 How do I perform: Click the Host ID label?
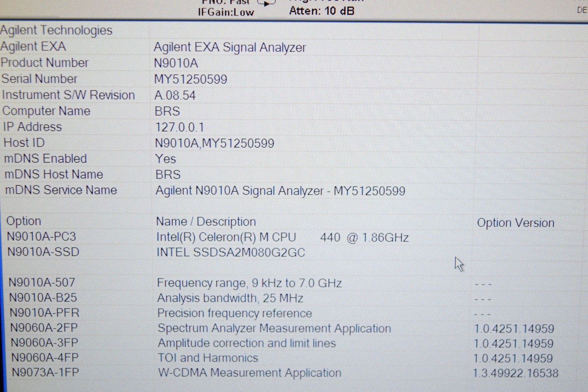24,143
